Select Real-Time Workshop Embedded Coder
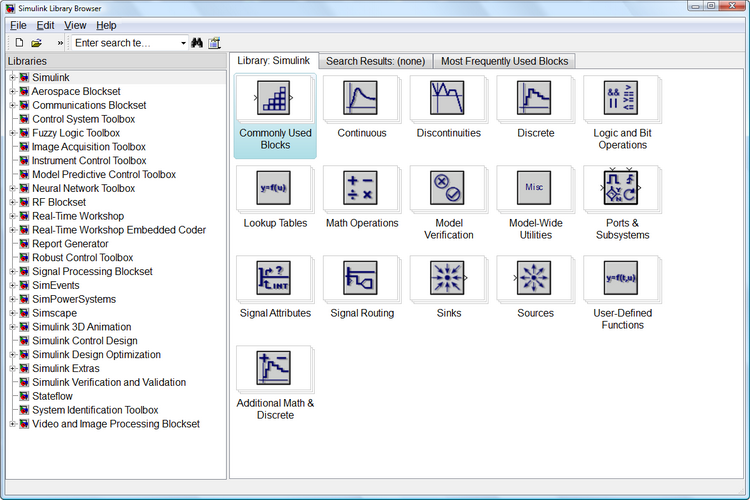The image size is (750, 500). point(119,230)
